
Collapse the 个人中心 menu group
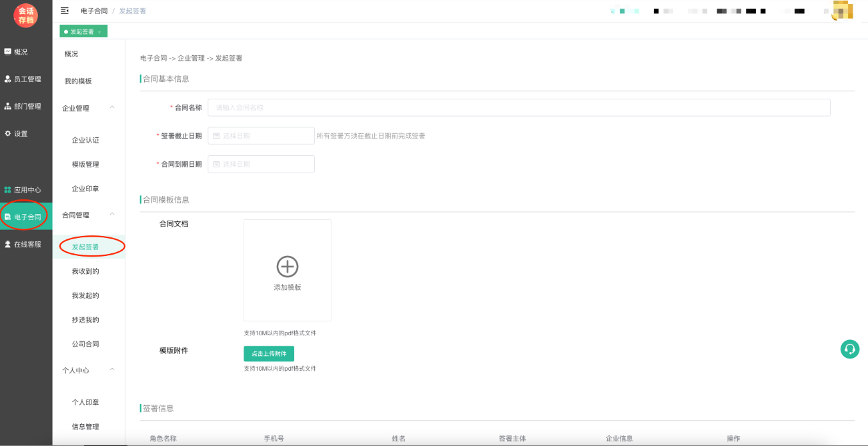pos(111,369)
